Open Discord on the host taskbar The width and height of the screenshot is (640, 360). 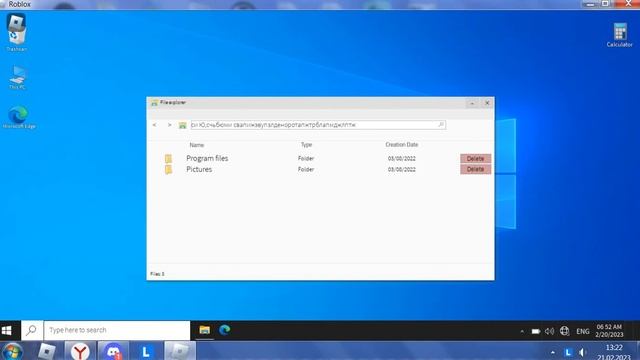(113, 351)
